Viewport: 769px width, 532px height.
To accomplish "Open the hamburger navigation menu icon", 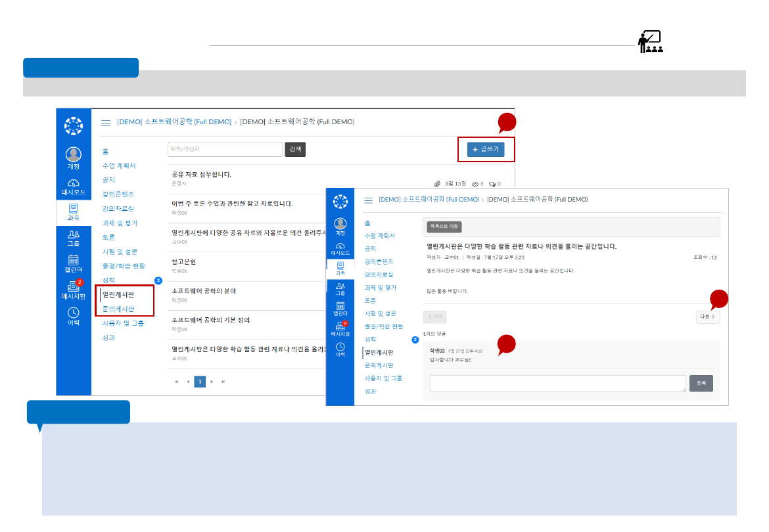I will click(x=106, y=122).
